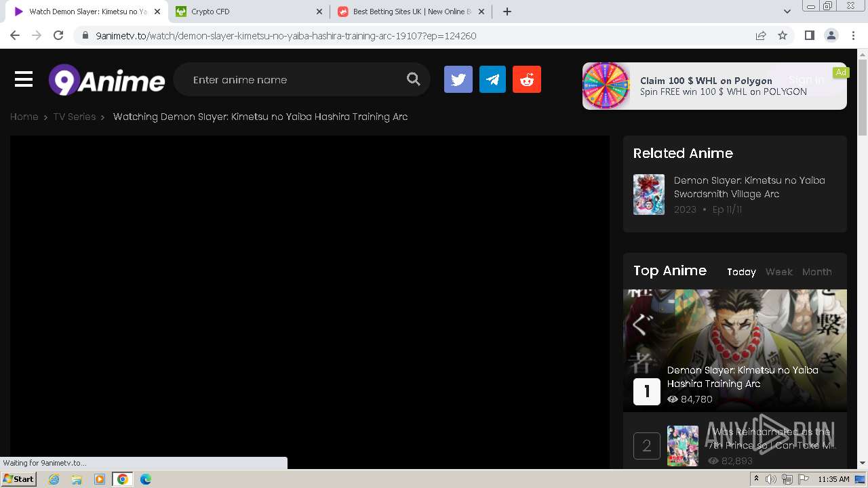Click the Sign In button
The height and width of the screenshot is (488, 868).
coord(806,80)
